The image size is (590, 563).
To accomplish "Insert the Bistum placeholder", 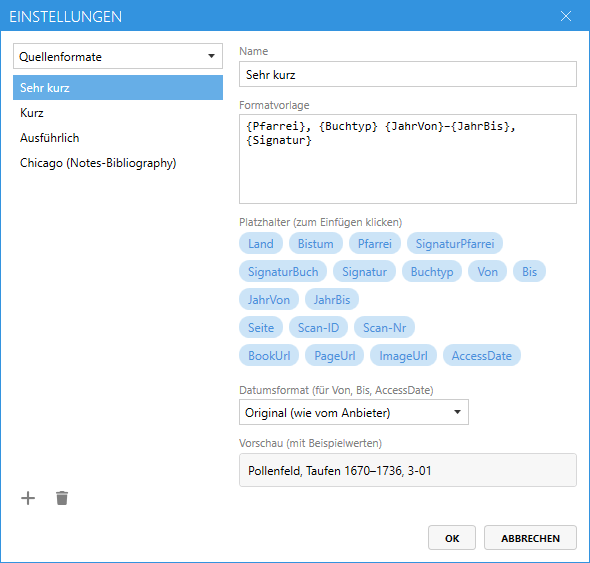I will (316, 243).
